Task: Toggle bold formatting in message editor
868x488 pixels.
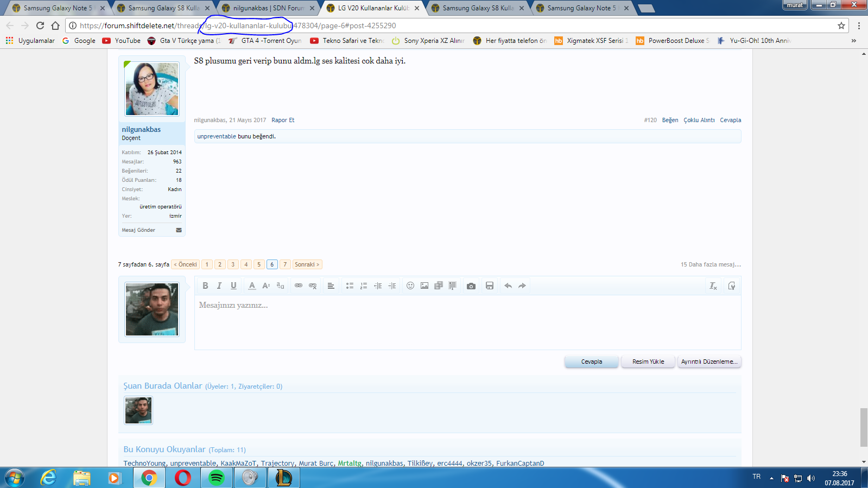Action: tap(205, 286)
